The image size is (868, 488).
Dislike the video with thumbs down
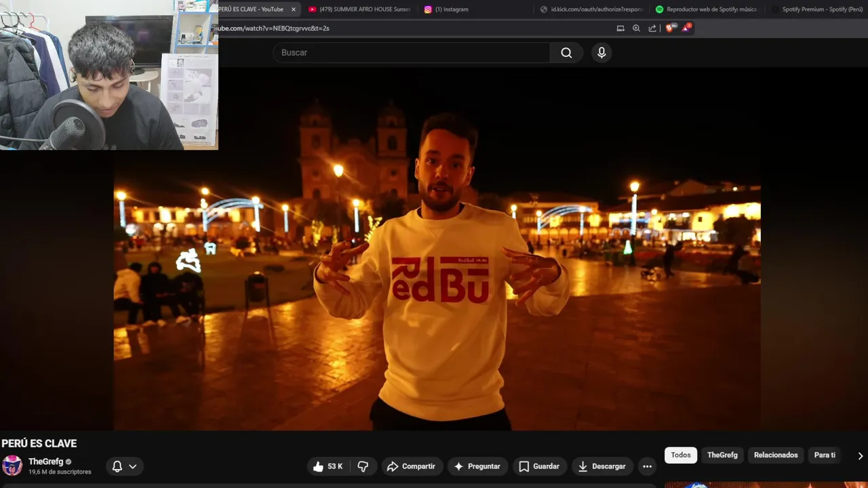coord(363,466)
